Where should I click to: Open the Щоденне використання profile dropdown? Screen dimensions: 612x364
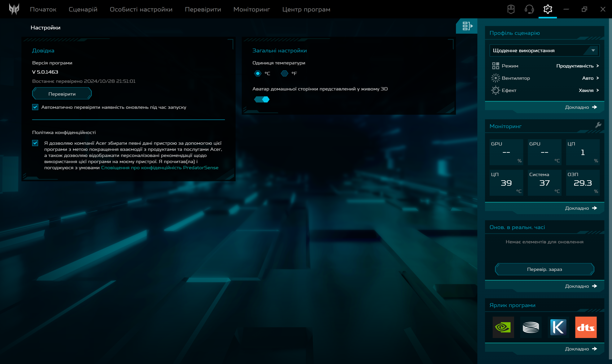coord(544,50)
